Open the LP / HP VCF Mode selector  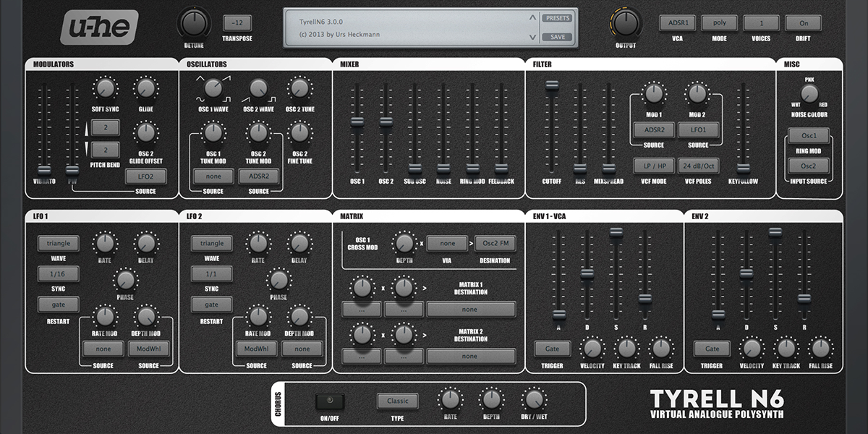[x=654, y=165]
